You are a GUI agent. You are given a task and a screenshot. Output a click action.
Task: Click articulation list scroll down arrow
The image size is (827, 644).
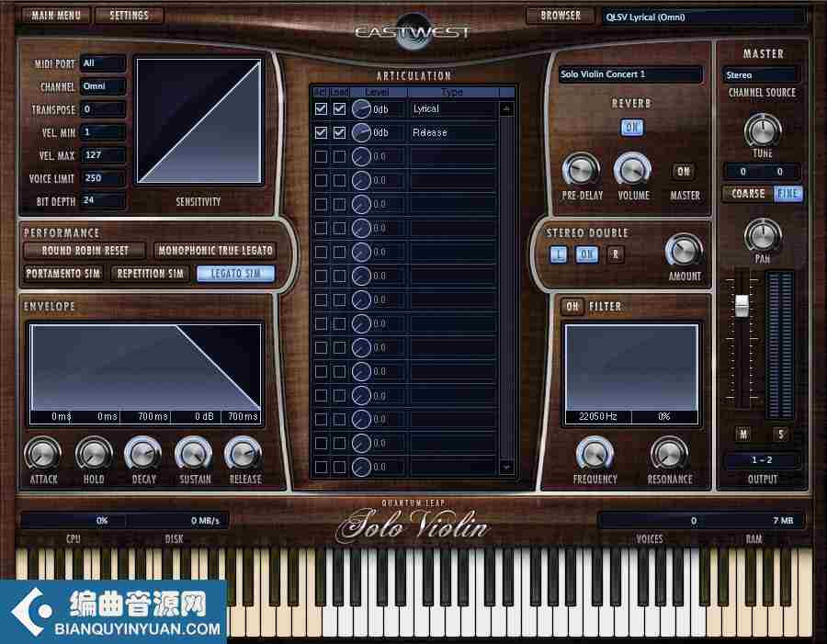click(506, 468)
